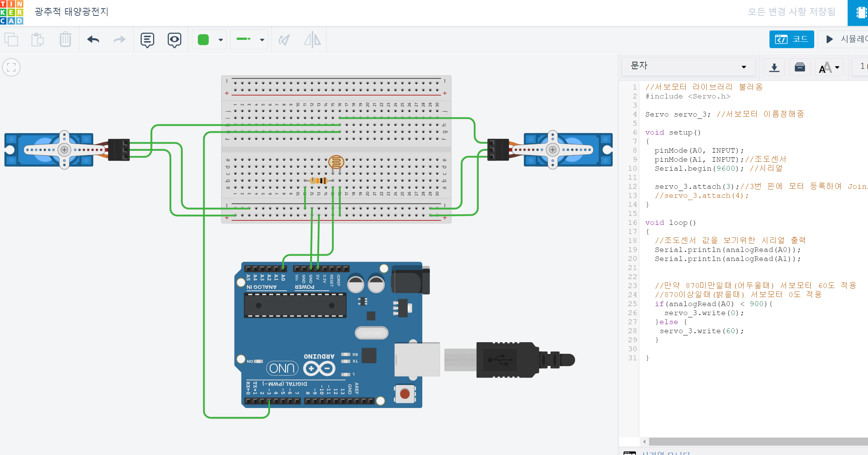Download the code with the download icon
The width and height of the screenshot is (868, 455).
[x=774, y=67]
